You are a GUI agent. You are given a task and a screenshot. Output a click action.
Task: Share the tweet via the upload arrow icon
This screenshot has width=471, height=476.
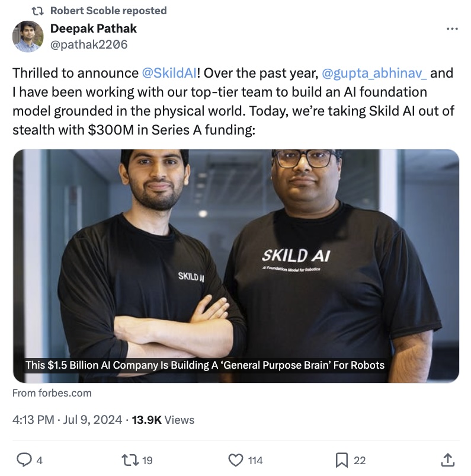448,459
